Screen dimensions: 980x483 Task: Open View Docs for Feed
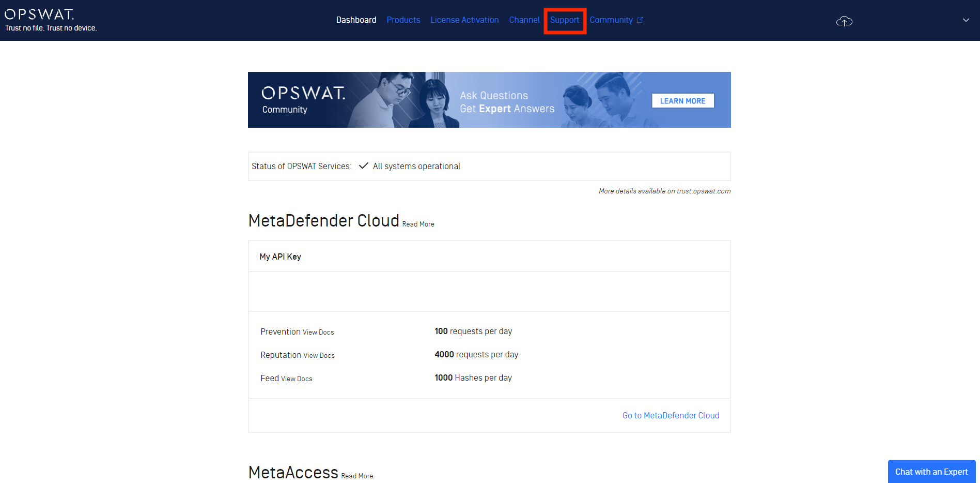297,379
